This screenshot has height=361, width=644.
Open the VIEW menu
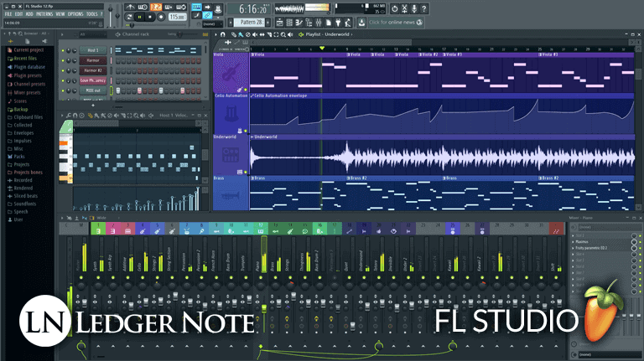click(x=60, y=14)
